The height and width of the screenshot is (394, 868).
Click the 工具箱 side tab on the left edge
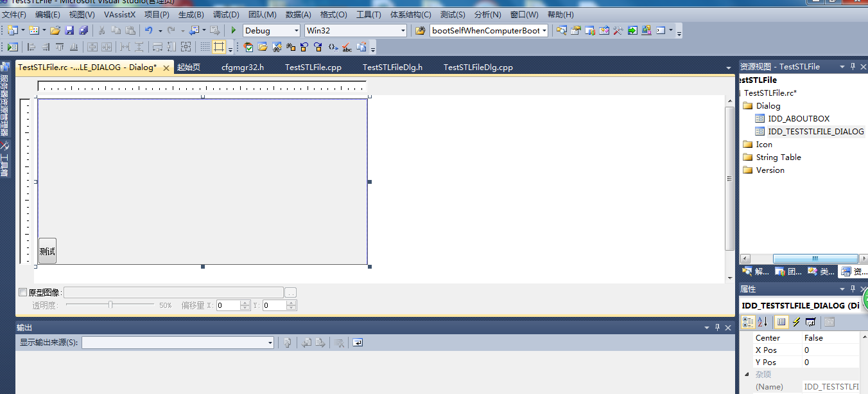point(4,158)
